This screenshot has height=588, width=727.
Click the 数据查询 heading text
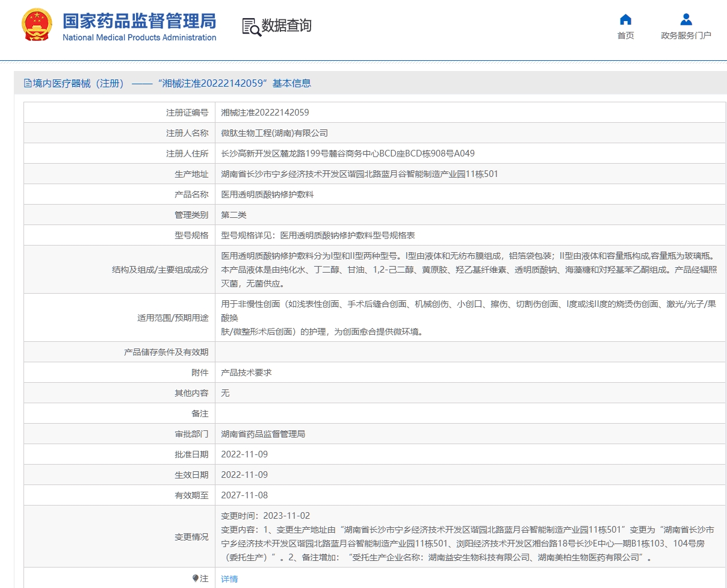coord(286,26)
